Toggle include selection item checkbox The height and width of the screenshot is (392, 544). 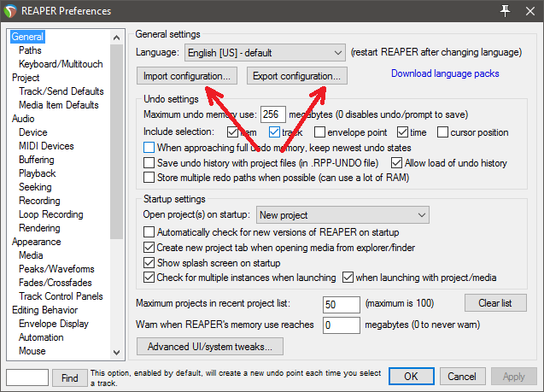[x=232, y=132]
